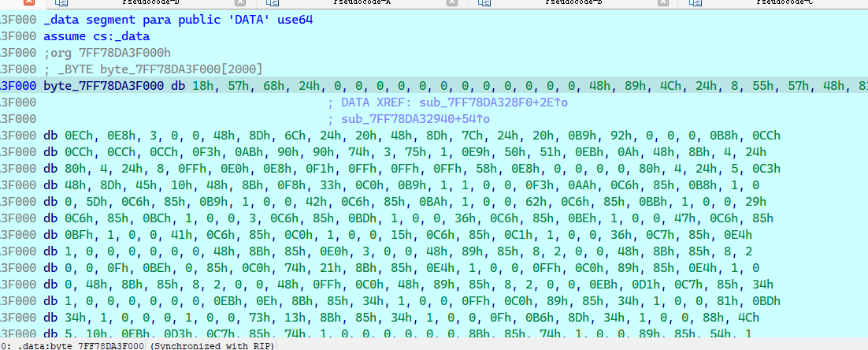Click the Pseudocode-C tab icon
The image size is (868, 350).
[x=693, y=3]
